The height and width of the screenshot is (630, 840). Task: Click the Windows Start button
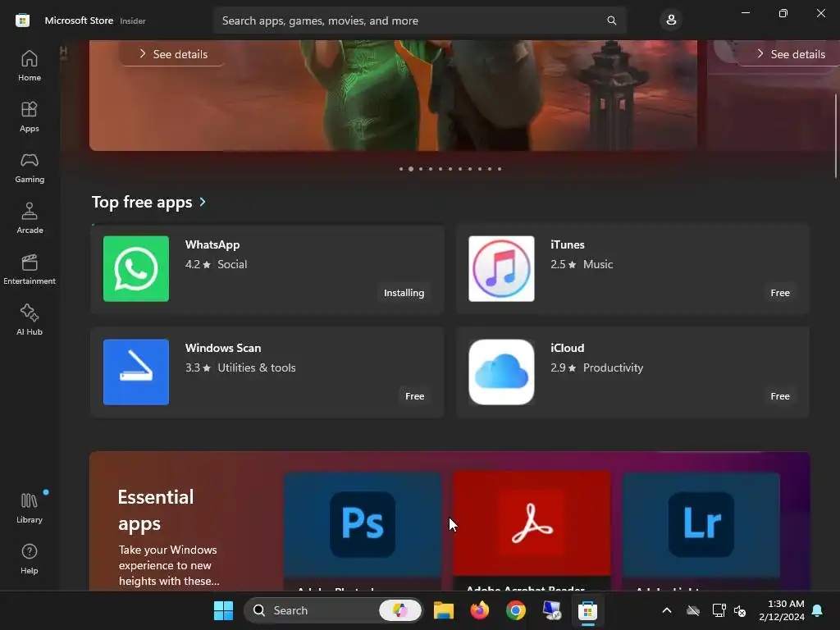pos(223,610)
